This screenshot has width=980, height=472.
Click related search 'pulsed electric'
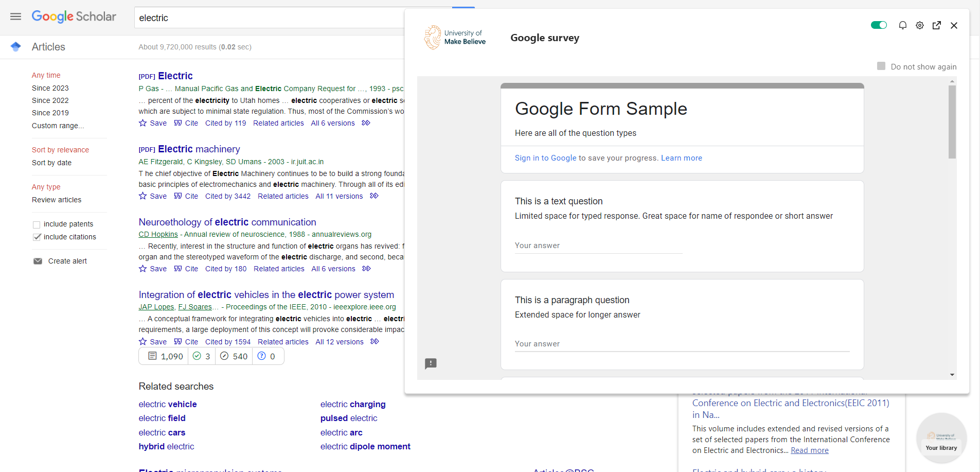tap(349, 418)
